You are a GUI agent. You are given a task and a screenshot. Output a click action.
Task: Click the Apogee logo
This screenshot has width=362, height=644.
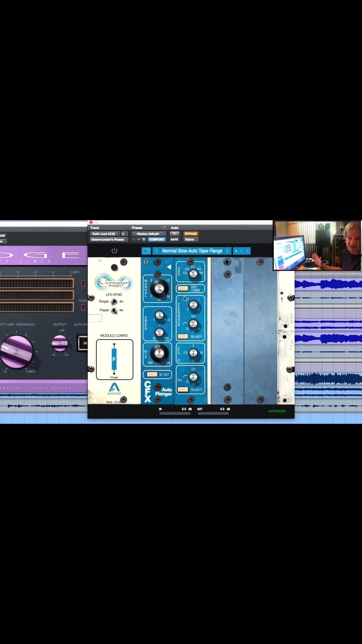coord(114,389)
